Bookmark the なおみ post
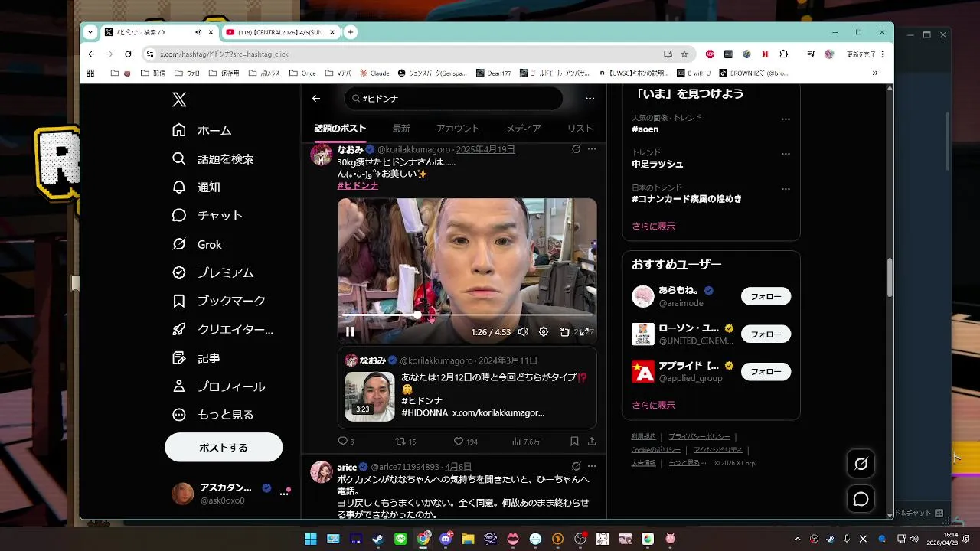 tap(574, 442)
